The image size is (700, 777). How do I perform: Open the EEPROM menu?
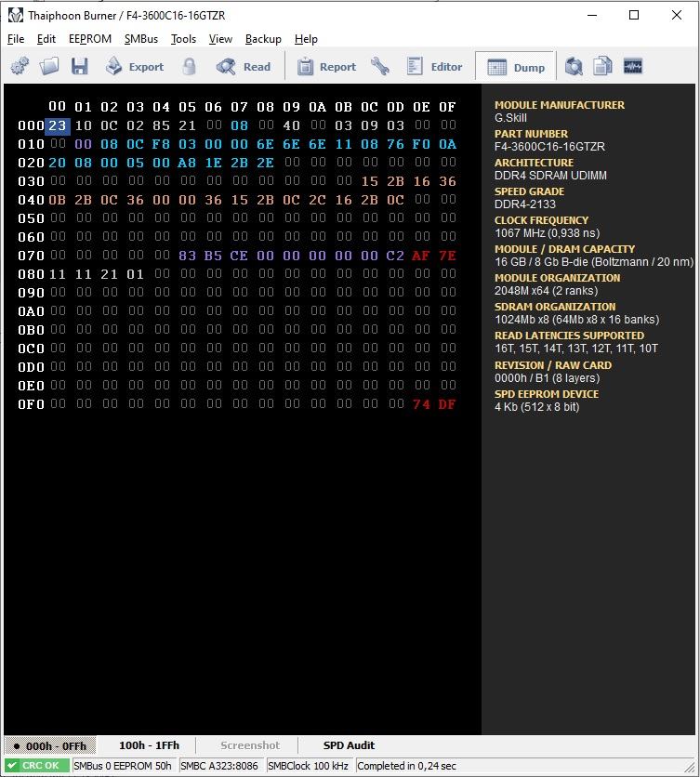[90, 39]
